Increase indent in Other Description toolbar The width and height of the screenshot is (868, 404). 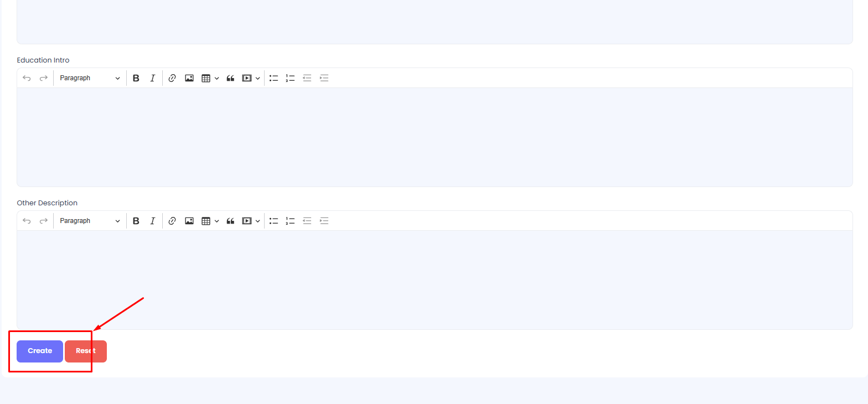324,221
